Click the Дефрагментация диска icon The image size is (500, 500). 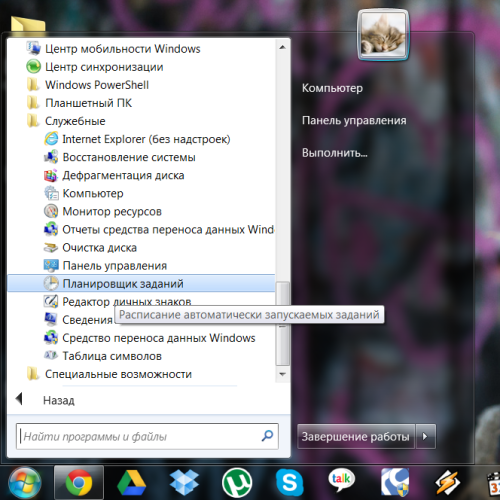[51, 175]
